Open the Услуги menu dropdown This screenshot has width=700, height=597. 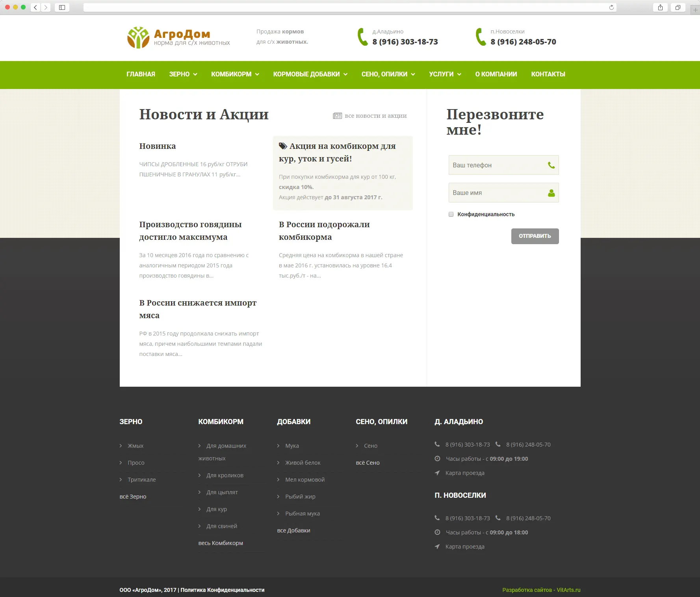pyautogui.click(x=445, y=74)
